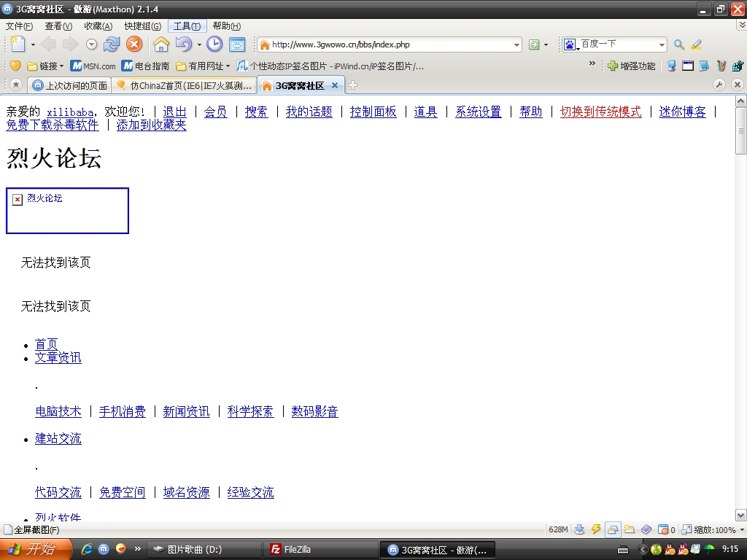The width and height of the screenshot is (747, 560).
Task: Open the 链接 bookmarks folder
Action: 45,66
